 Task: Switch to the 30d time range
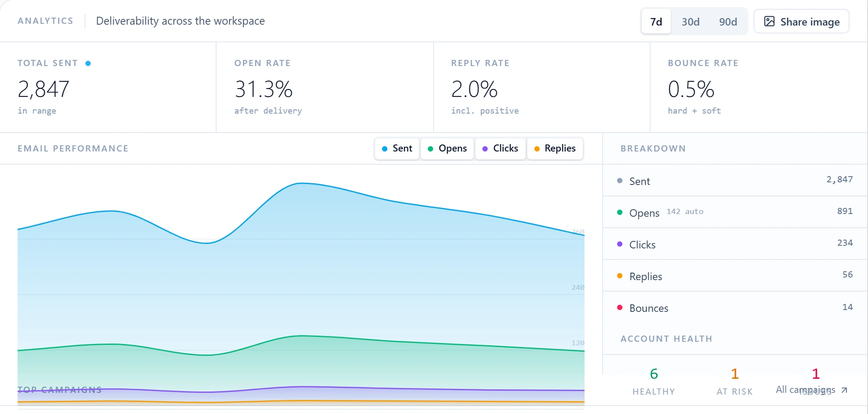(690, 22)
